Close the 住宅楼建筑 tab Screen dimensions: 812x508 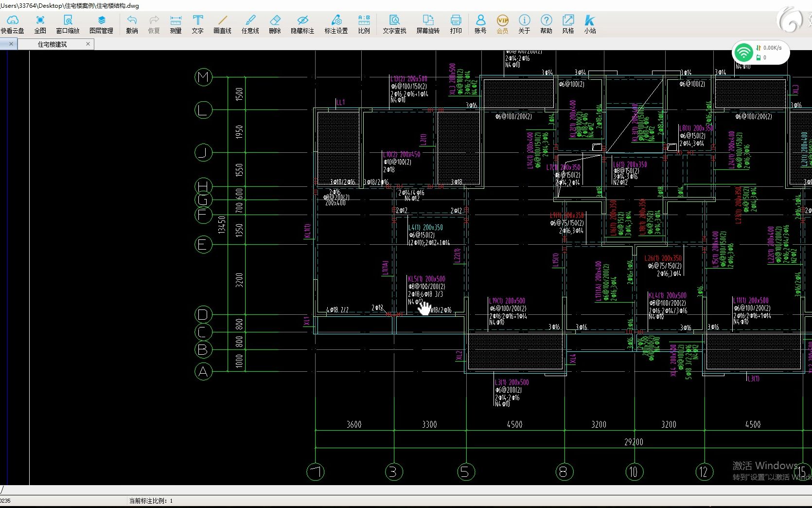coord(88,44)
